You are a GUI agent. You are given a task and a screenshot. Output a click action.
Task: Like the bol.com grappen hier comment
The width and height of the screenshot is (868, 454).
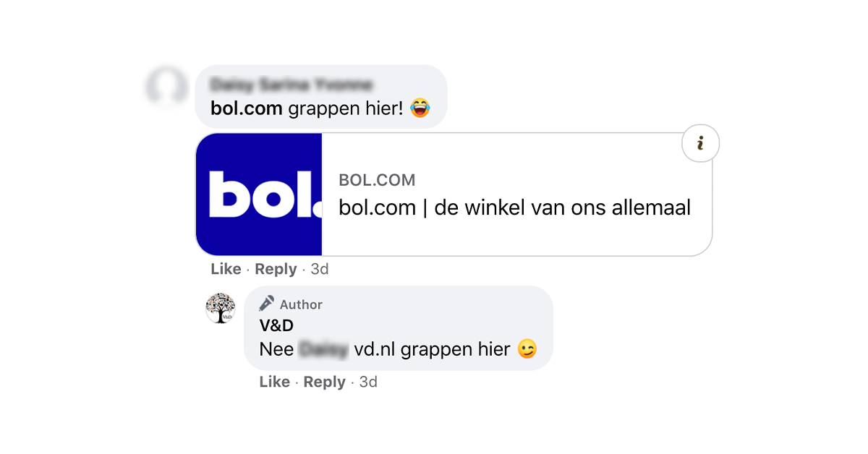[226, 269]
